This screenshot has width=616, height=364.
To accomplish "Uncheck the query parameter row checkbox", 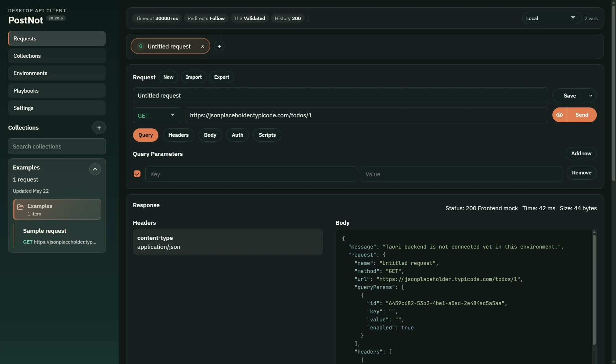I will click(137, 174).
